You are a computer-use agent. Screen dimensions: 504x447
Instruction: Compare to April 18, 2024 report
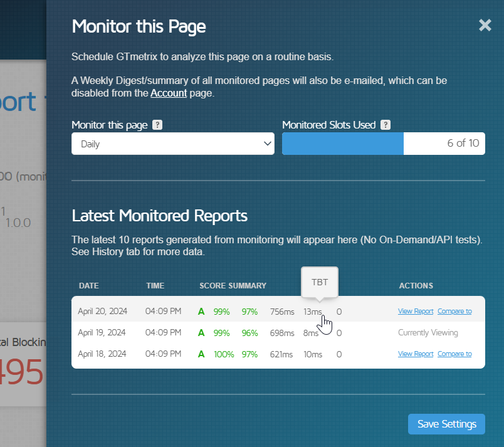click(454, 354)
